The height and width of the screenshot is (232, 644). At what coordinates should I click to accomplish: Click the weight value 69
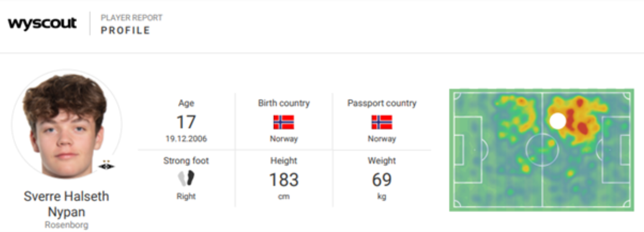tap(382, 180)
